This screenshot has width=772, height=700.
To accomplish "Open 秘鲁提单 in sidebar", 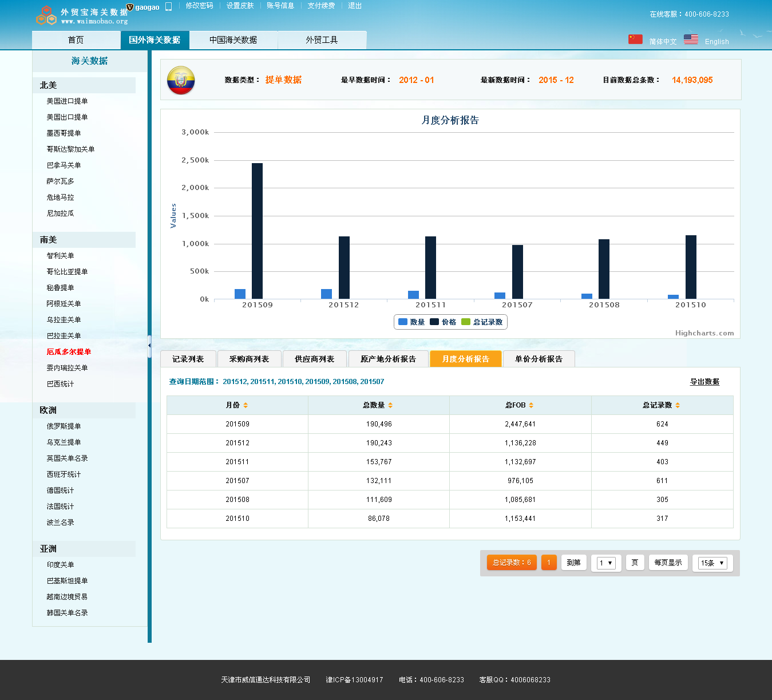I will coord(60,288).
